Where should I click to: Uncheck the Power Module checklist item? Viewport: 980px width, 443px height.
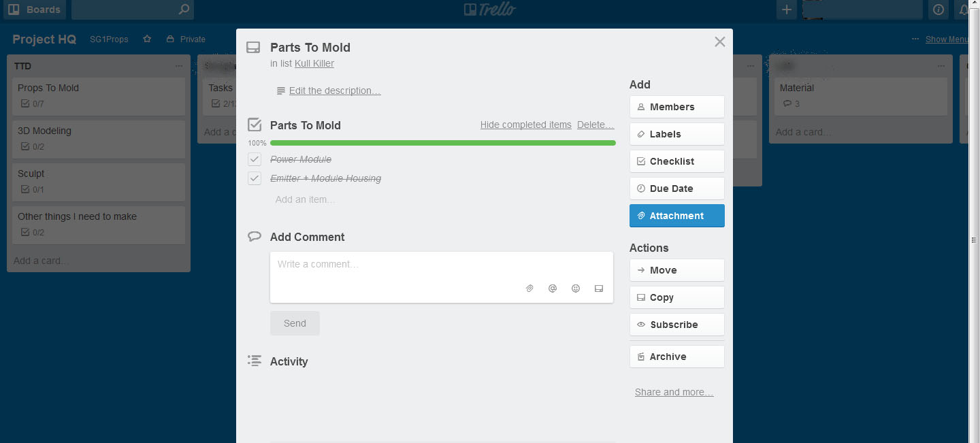click(x=255, y=159)
